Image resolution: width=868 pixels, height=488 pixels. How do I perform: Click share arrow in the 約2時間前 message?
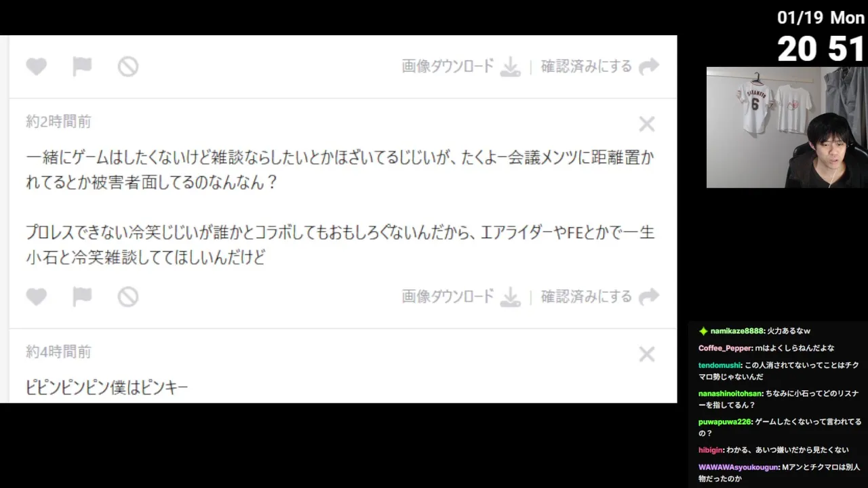click(649, 297)
